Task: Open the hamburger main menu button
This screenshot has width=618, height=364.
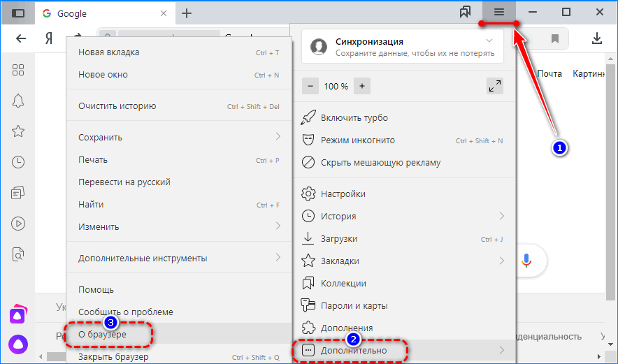Action: point(498,13)
